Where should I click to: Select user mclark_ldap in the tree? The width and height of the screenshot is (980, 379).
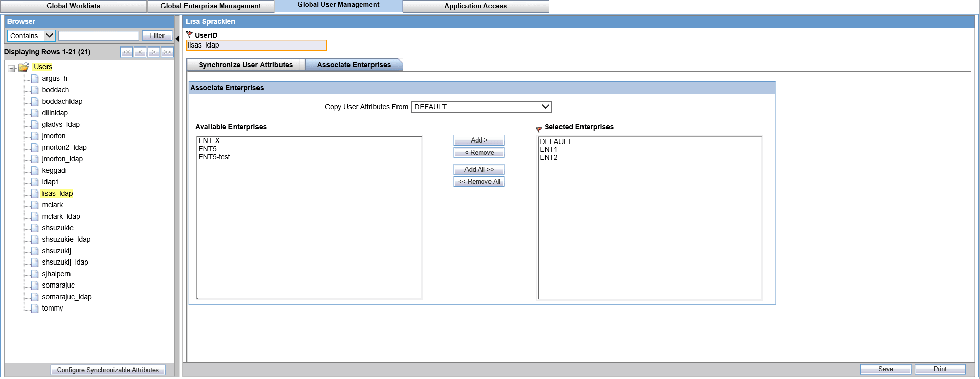pos(61,216)
